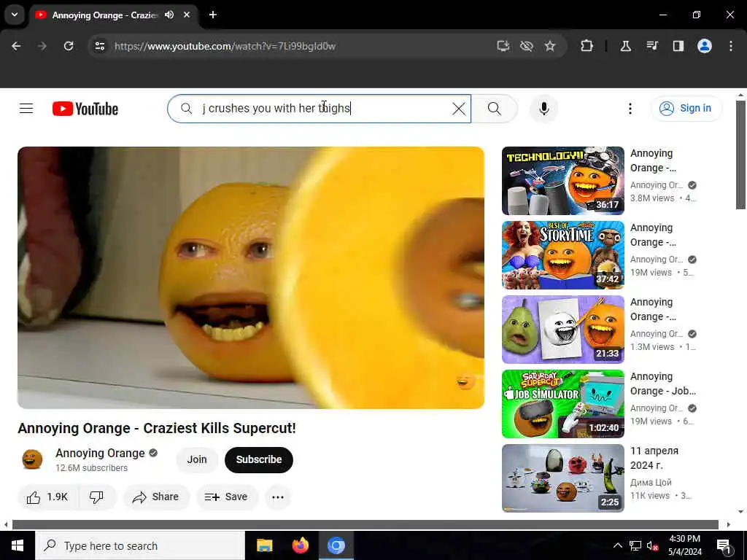
Task: Click the Windows taskbar search box
Action: click(139, 545)
